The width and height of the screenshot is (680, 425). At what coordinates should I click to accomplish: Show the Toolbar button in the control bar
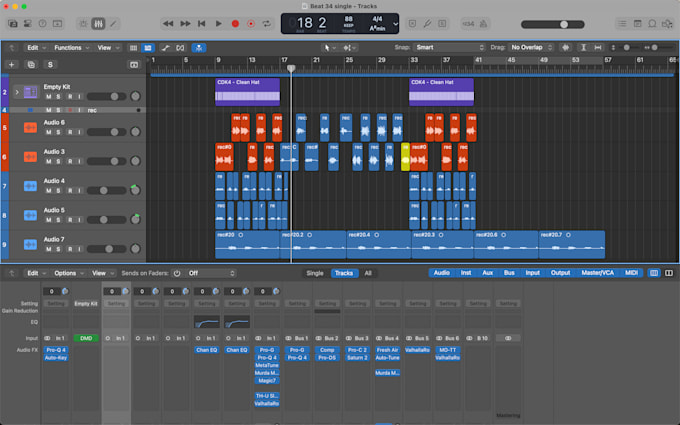[57, 24]
